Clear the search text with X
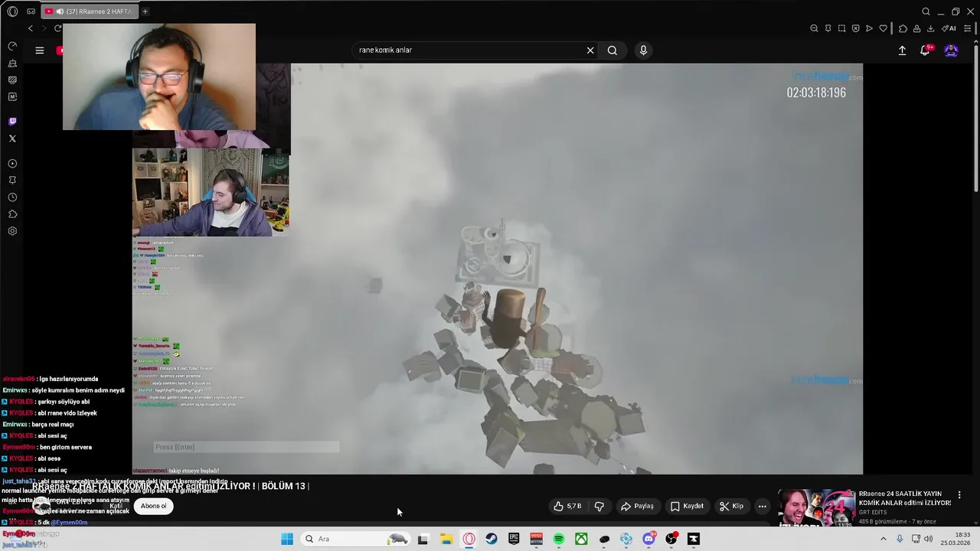The height and width of the screenshot is (551, 980). pos(590,50)
